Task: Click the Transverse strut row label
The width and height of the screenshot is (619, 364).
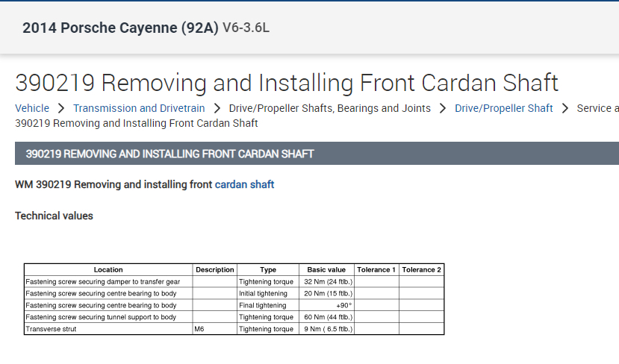Action: click(x=51, y=329)
